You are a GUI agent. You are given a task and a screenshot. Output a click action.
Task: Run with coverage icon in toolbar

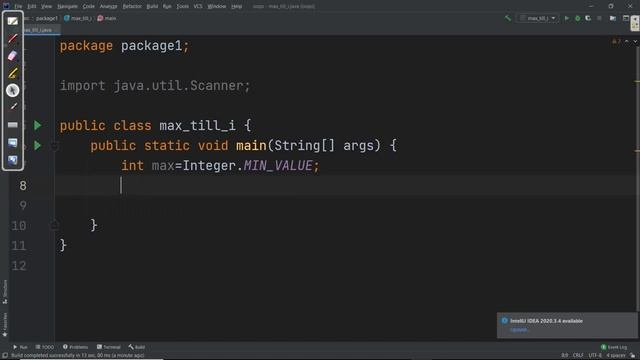pos(588,18)
